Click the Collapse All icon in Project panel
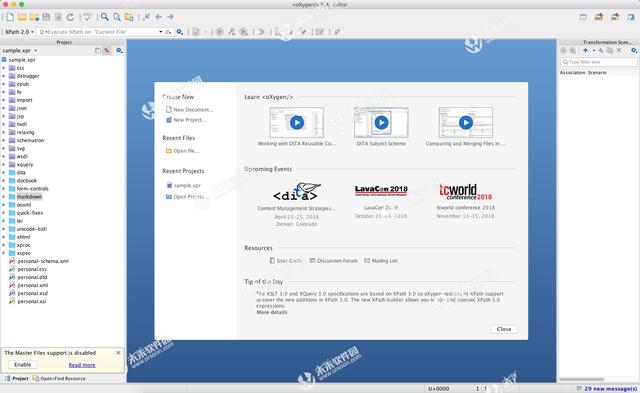The width and height of the screenshot is (640, 393). pyautogui.click(x=98, y=51)
